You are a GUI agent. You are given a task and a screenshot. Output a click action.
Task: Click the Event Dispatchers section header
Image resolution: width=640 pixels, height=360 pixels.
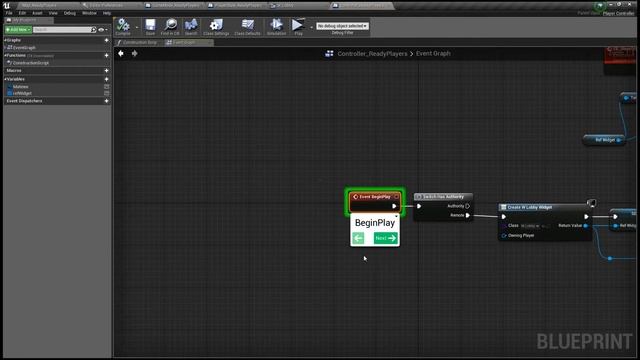(x=24, y=101)
